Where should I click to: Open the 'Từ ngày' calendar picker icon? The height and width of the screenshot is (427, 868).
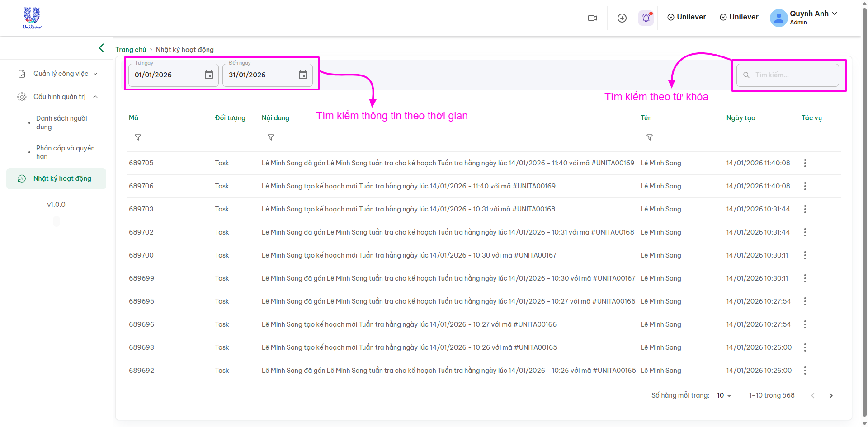click(x=208, y=75)
